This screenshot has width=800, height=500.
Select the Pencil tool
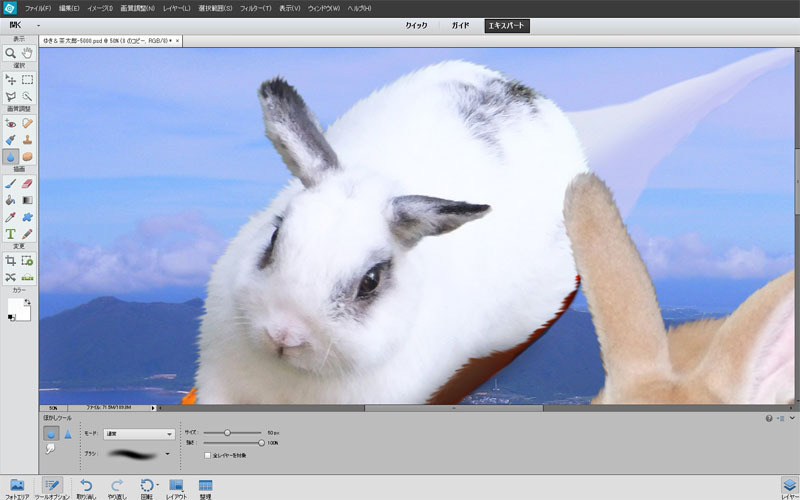pos(28,234)
